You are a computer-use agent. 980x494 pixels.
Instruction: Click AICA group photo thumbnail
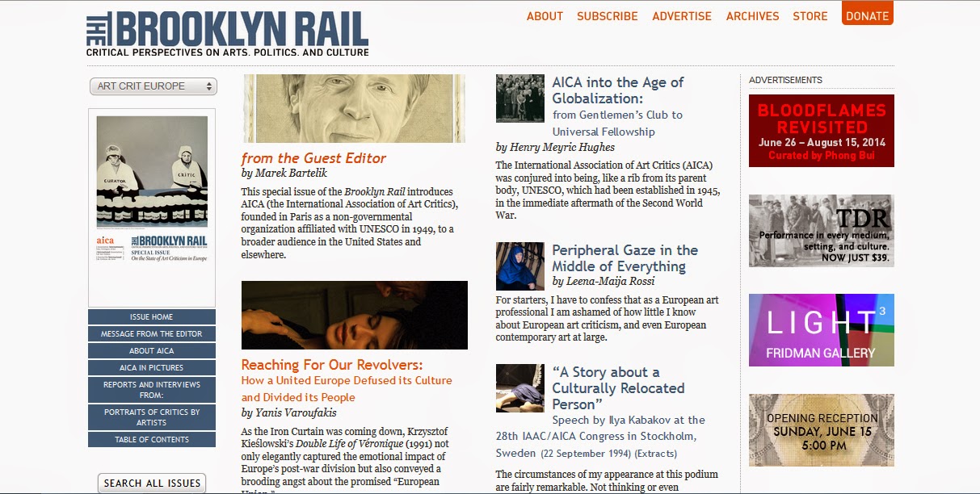(x=519, y=98)
